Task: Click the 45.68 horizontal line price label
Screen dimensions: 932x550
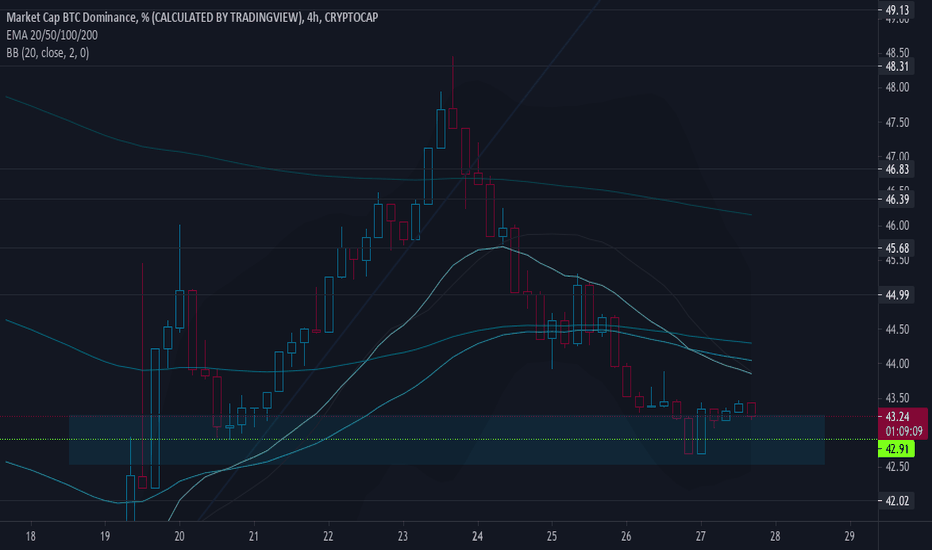Action: point(897,248)
